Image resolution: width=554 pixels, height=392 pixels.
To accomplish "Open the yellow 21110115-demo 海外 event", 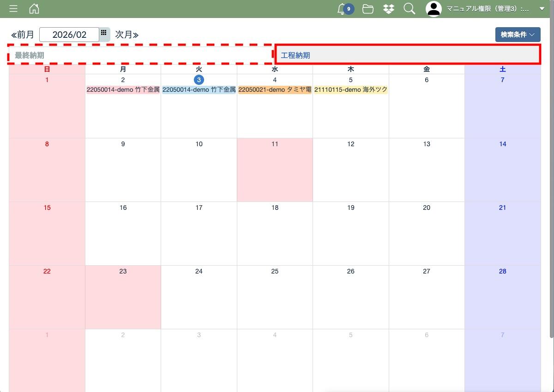I will click(x=350, y=90).
